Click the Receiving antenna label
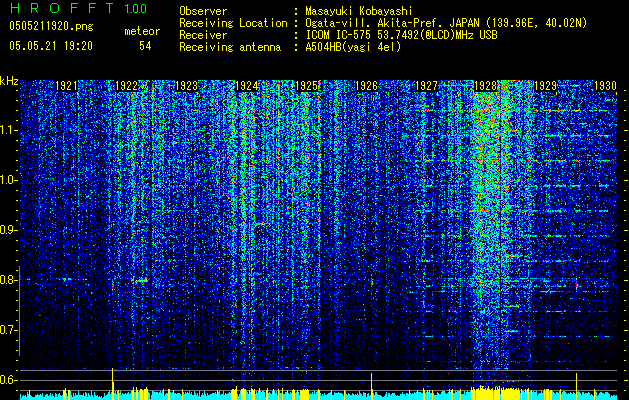 coord(230,47)
